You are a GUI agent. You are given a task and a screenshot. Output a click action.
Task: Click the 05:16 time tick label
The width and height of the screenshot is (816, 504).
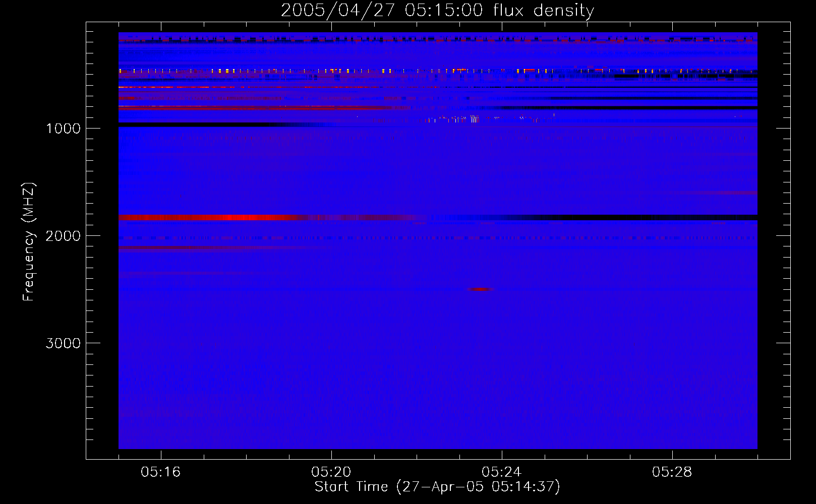pos(161,472)
